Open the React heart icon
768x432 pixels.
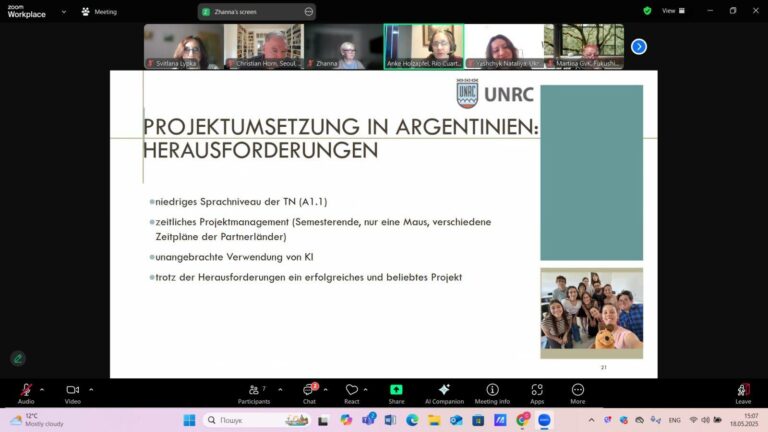point(352,393)
